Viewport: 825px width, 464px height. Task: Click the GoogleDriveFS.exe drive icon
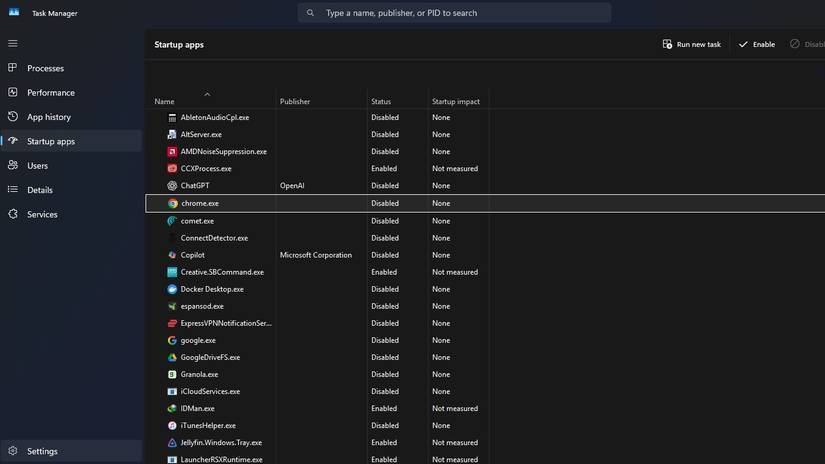click(172, 357)
